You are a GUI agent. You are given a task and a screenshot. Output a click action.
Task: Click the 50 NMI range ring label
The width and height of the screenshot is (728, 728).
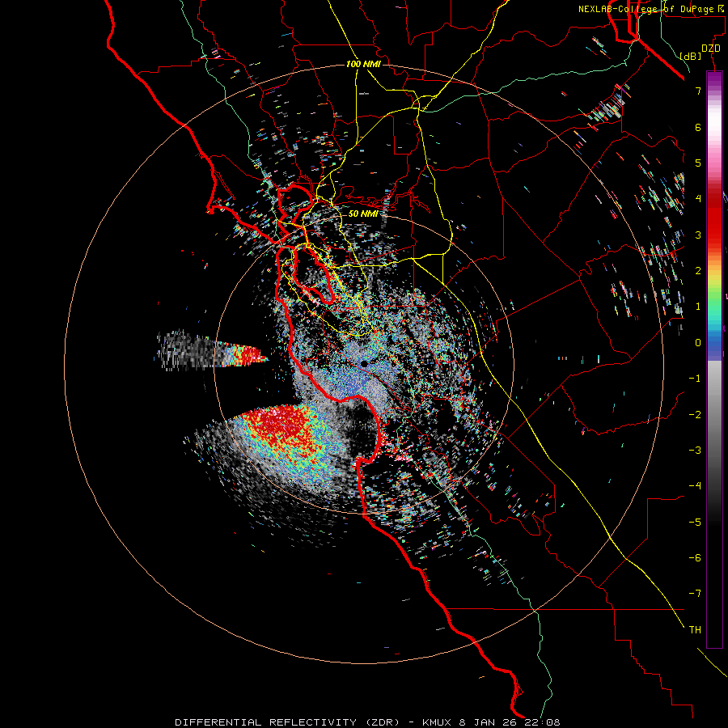(x=363, y=214)
